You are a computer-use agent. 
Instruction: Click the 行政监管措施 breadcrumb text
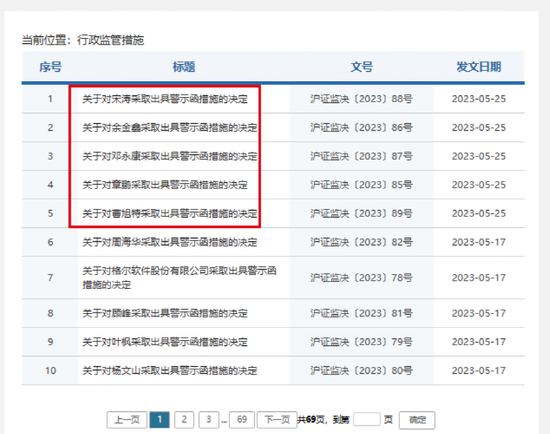point(110,40)
